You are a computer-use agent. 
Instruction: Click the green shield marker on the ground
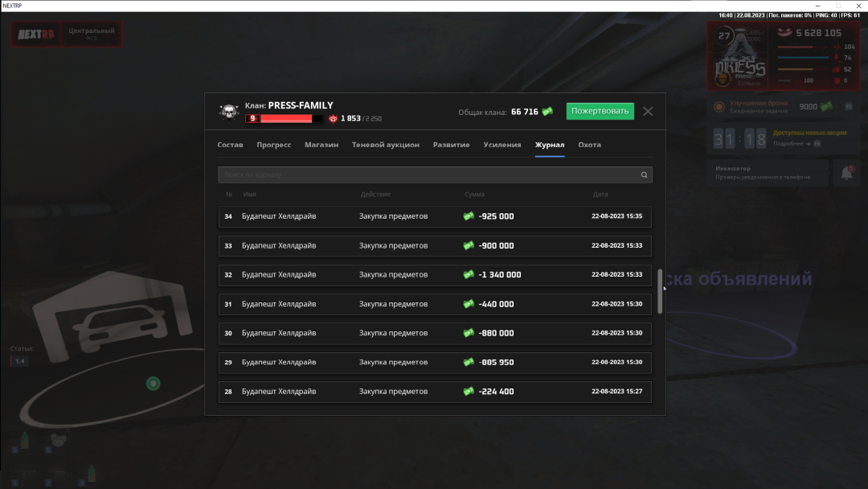[x=154, y=383]
